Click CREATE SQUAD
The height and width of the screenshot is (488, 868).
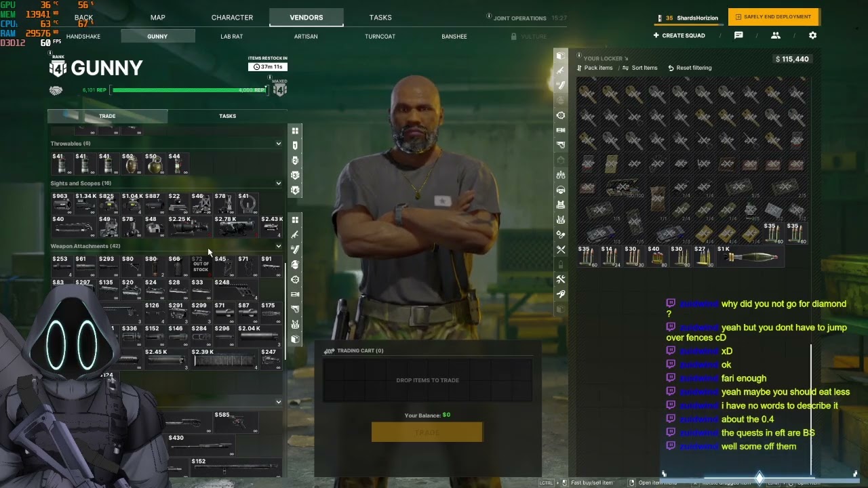click(x=678, y=35)
